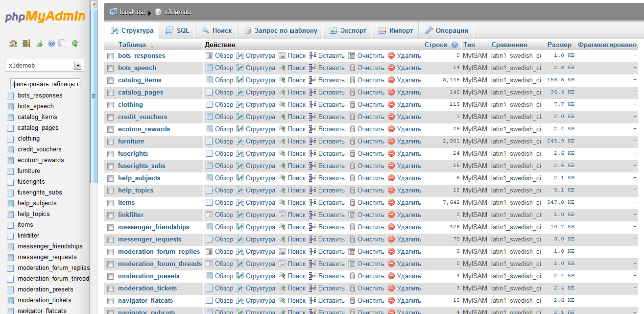Click the Поиск magnifier icon for help_topics row
The height and width of the screenshot is (314, 644).
pyautogui.click(x=283, y=190)
